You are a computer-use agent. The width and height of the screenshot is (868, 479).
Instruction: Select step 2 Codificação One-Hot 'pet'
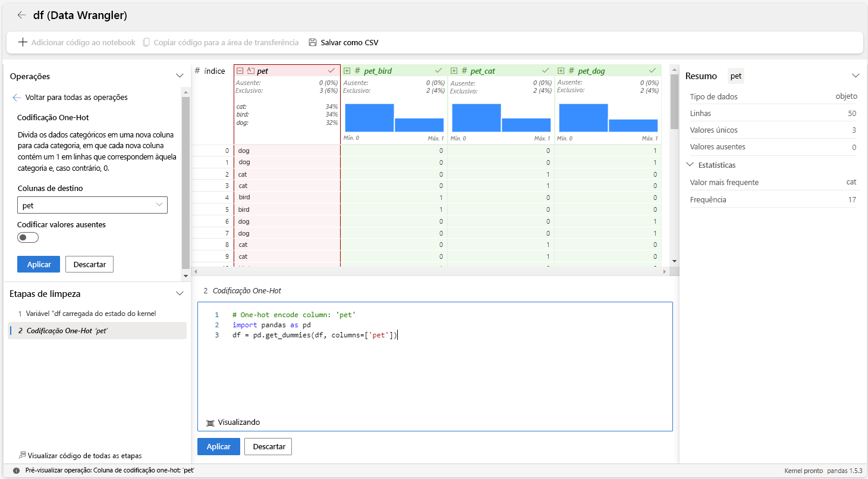click(97, 331)
